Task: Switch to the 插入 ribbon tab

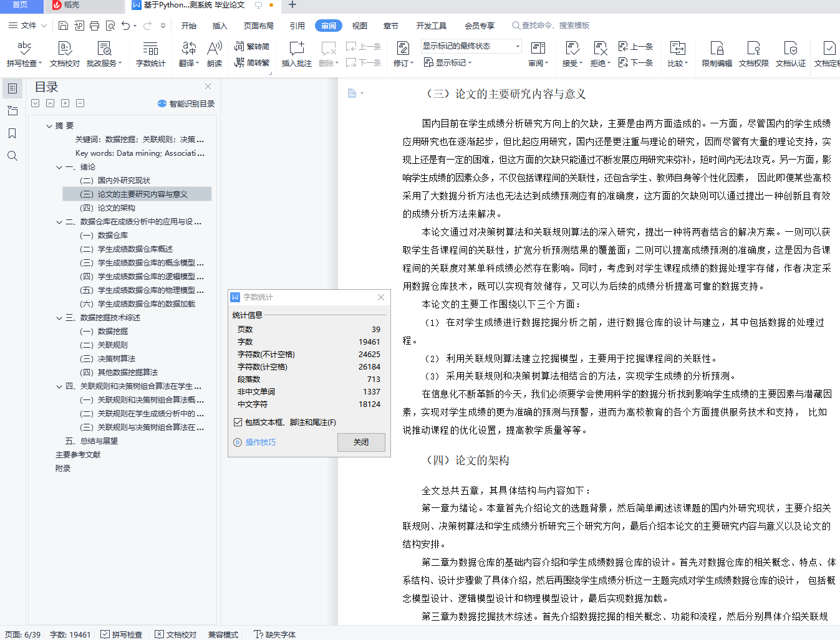Action: click(x=220, y=26)
